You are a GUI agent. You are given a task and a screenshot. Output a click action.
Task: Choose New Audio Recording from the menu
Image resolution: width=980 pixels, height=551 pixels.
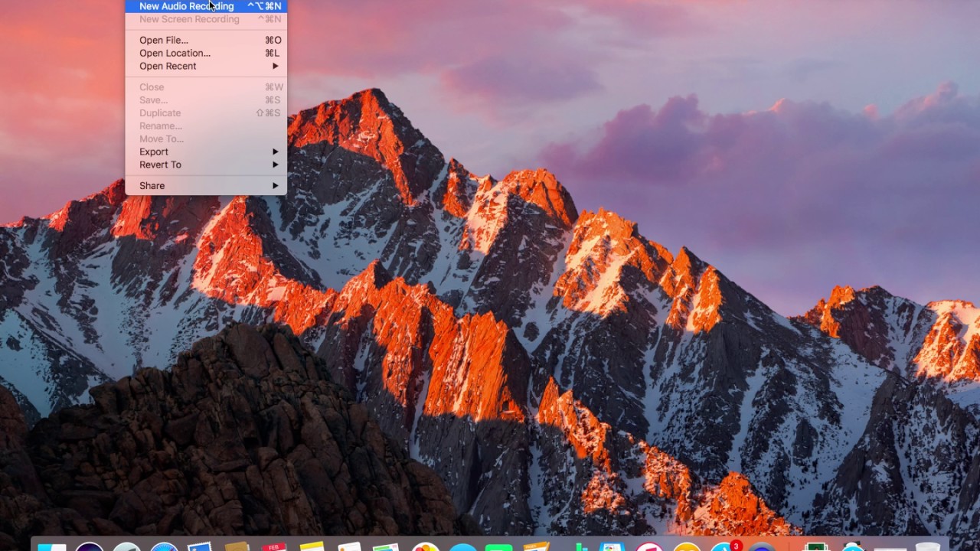(206, 6)
